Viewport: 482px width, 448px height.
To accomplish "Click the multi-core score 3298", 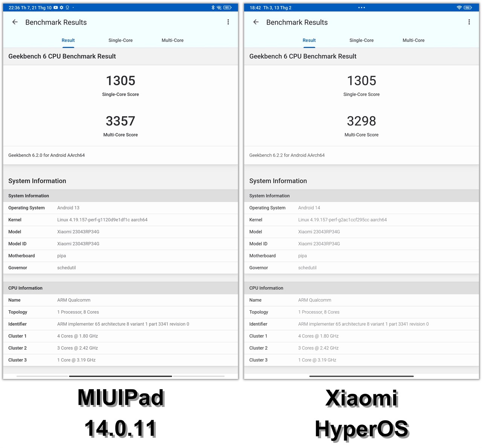I will tap(361, 121).
